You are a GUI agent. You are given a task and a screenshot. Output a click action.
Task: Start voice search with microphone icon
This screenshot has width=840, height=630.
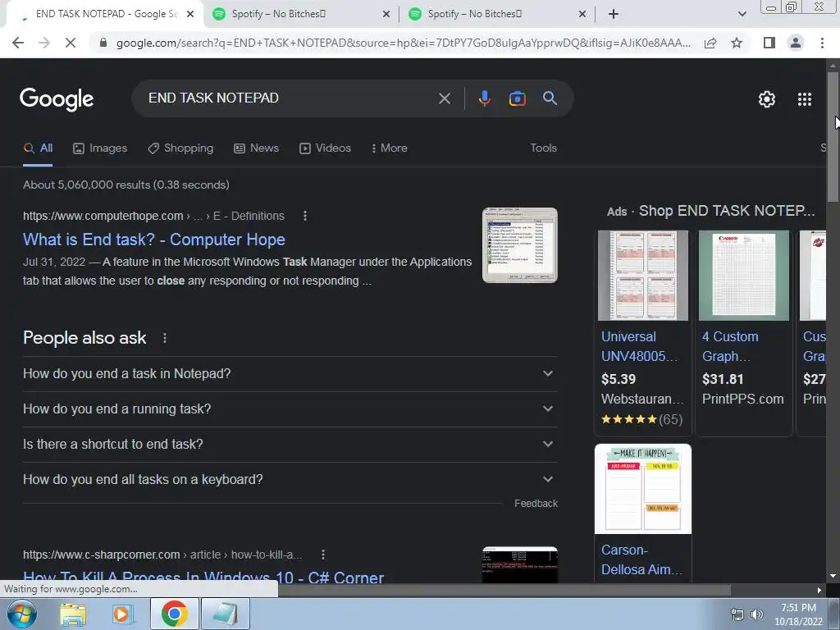point(484,98)
